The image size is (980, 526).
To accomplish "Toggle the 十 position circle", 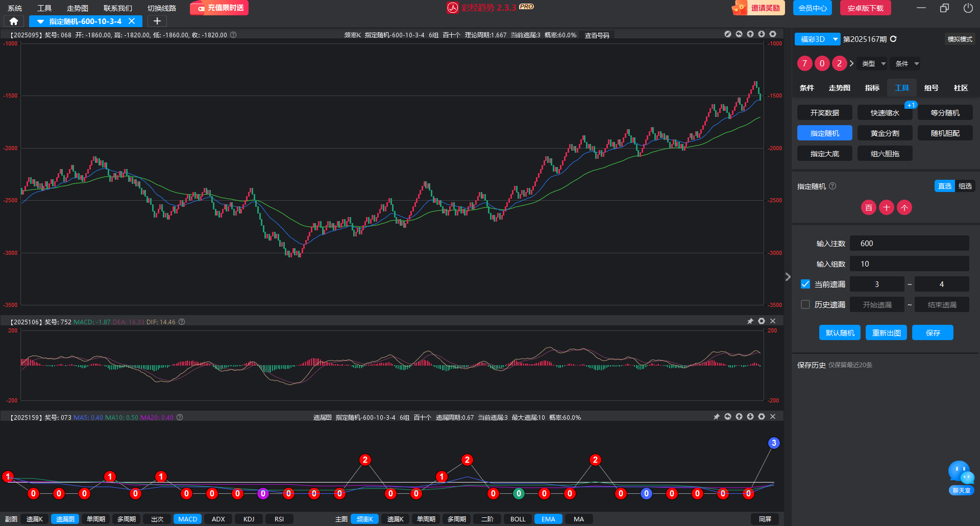I will pos(887,207).
